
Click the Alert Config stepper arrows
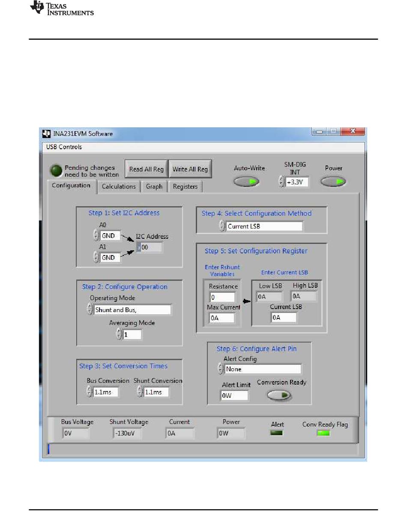click(221, 369)
